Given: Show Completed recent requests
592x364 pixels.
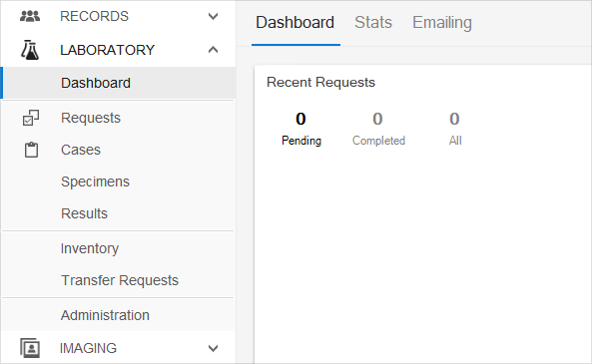Looking at the screenshot, I should click(378, 129).
